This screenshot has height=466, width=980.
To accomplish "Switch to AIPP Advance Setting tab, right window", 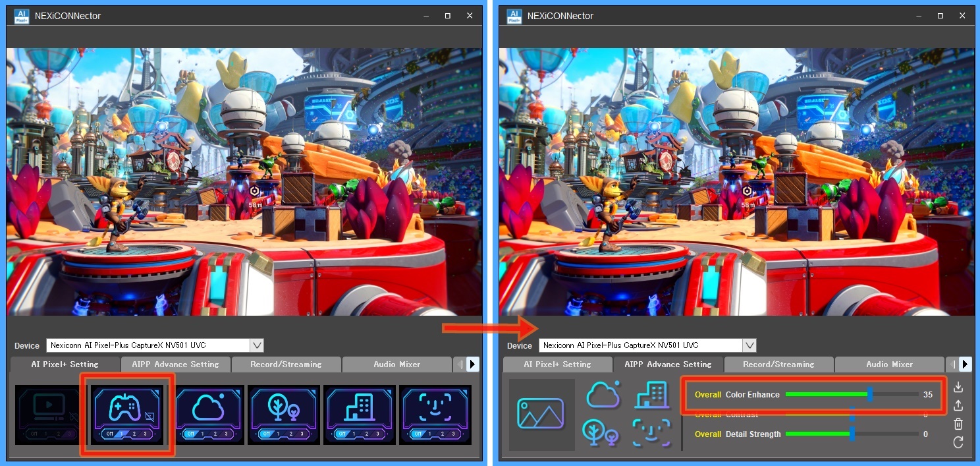I will point(668,364).
